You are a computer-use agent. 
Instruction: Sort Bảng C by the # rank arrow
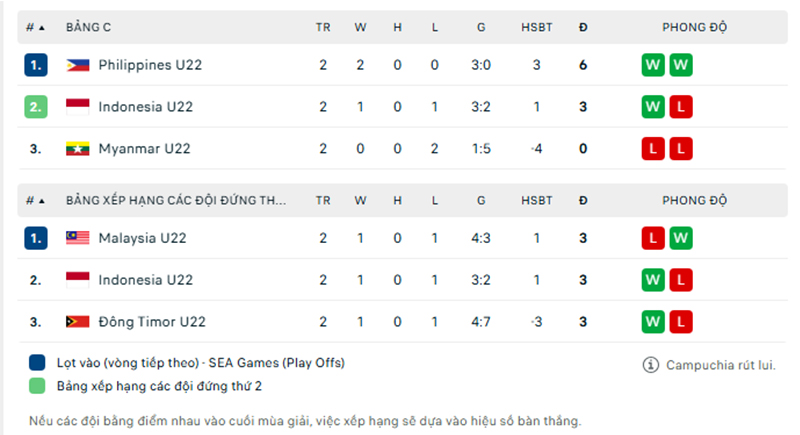[x=41, y=27]
